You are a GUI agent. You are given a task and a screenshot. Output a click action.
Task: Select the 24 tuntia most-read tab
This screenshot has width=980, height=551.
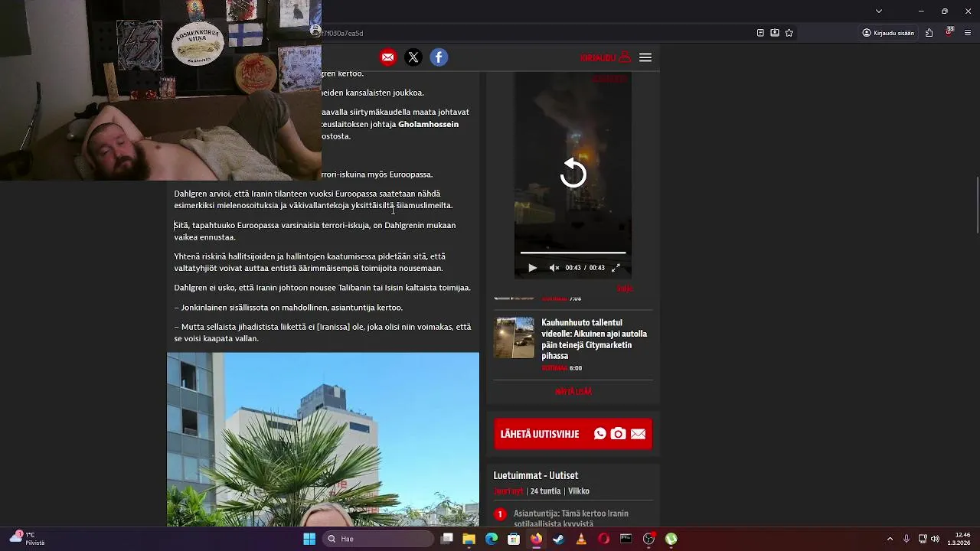coord(545,491)
